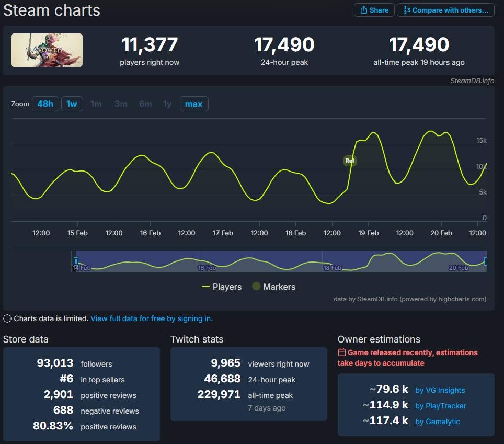This screenshot has height=444, width=504.
Task: Open the PlayTracker link
Action: [x=441, y=406]
